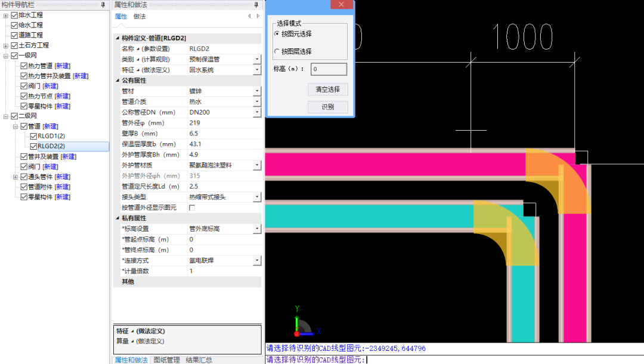This screenshot has height=364, width=644.
Task: Open the 图纸管理 bottom tab
Action: (167, 360)
